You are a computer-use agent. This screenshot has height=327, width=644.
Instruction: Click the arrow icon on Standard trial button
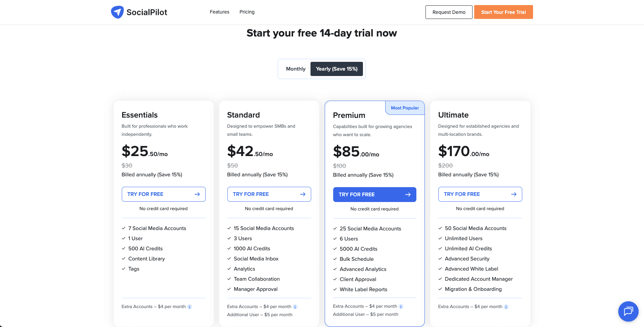click(x=302, y=194)
